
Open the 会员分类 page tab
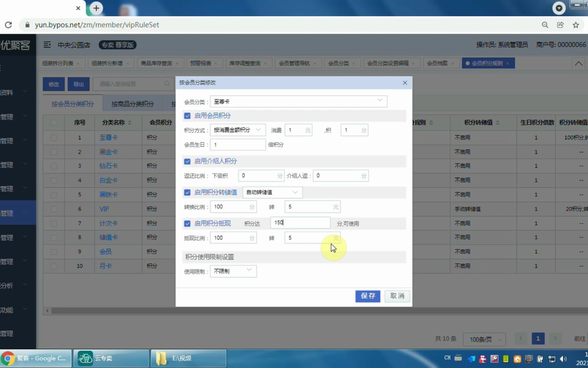pos(342,63)
